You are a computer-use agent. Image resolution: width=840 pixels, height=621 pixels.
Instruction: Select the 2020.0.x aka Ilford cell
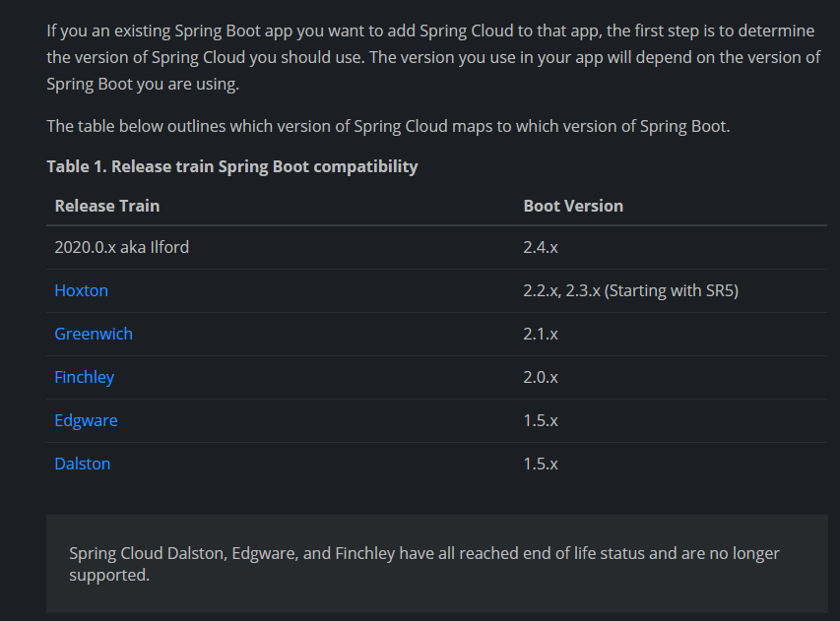122,247
